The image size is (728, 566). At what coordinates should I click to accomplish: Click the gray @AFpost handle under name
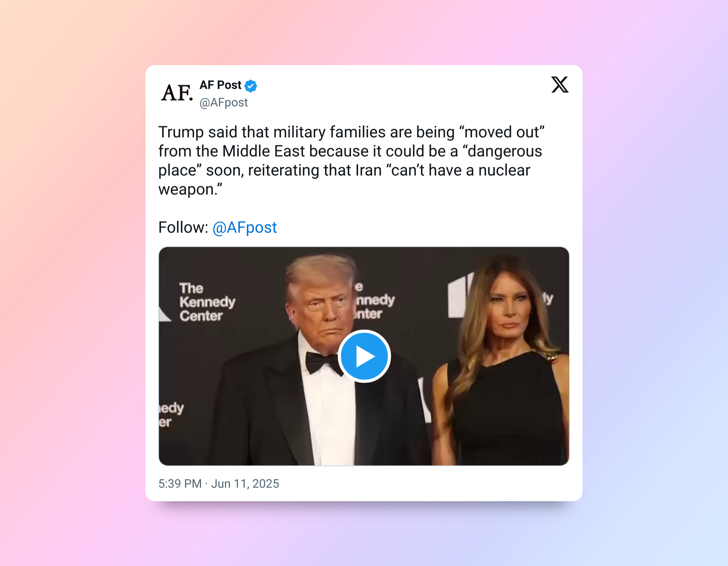click(x=223, y=102)
